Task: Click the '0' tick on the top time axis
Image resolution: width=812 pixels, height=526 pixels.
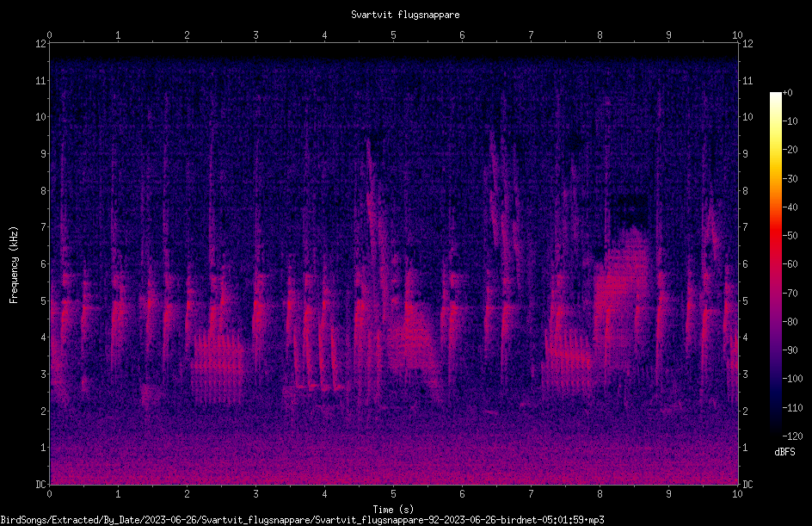Action: pos(50,35)
